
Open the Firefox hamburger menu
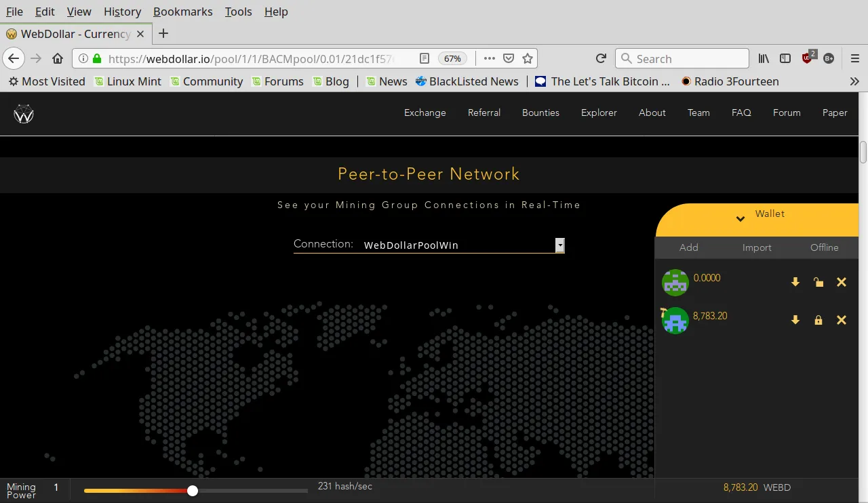click(x=855, y=58)
